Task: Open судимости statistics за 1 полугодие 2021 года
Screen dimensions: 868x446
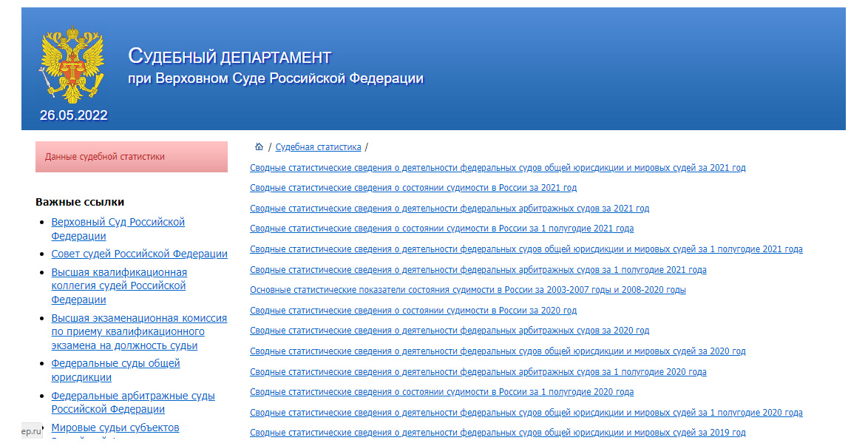Action: point(441,229)
